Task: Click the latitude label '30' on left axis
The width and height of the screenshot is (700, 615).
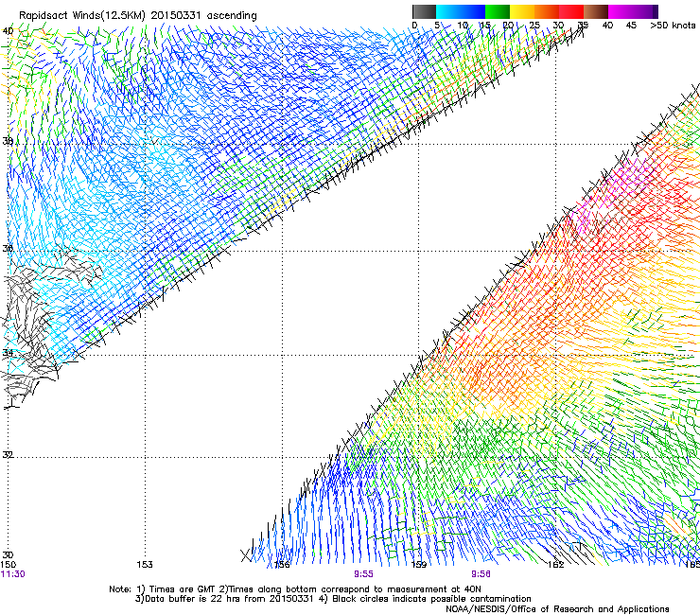Action: pos(8,554)
